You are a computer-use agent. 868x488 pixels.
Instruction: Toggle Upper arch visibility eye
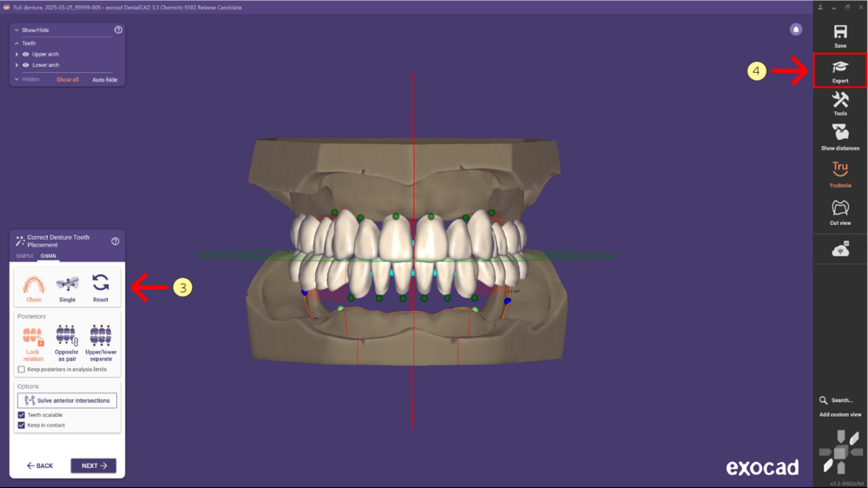coord(25,55)
